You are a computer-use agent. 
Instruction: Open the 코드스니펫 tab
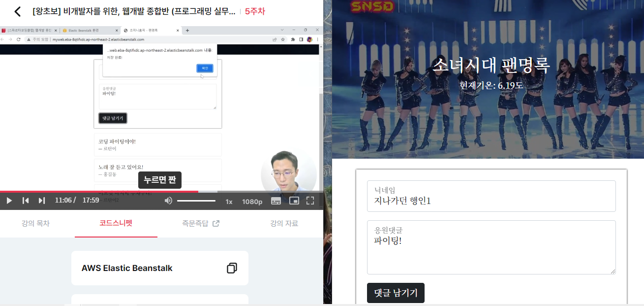pyautogui.click(x=116, y=223)
